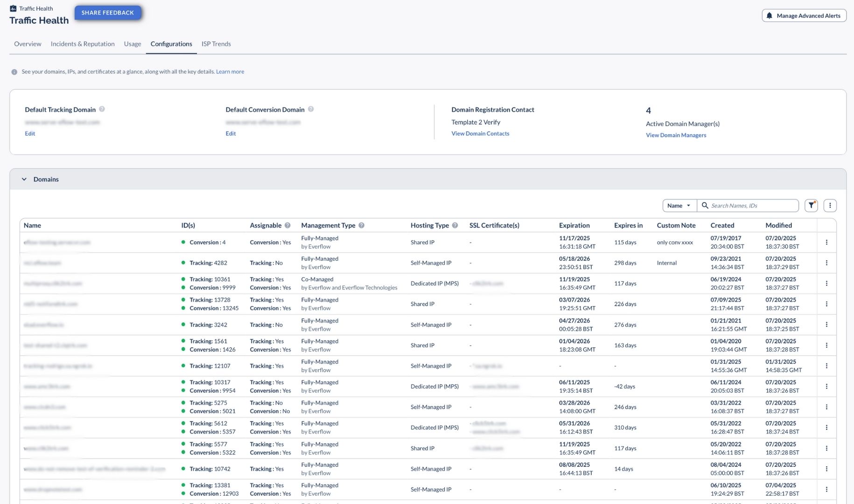Viewport: 854px width, 504px height.
Task: Open row actions for Tracking 13728 domain
Action: [826, 304]
